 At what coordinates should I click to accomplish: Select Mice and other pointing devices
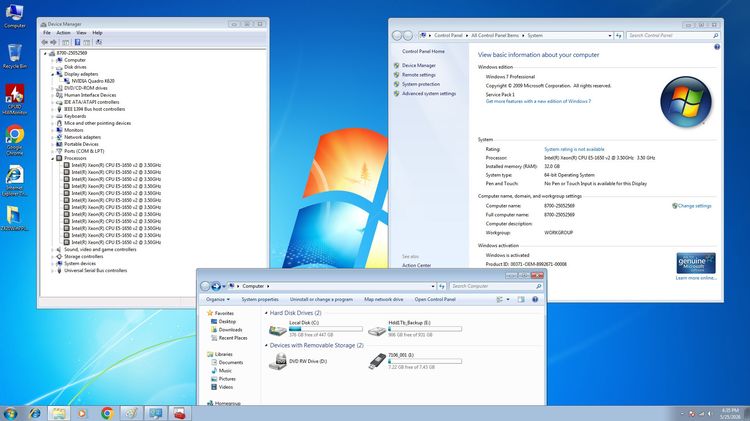coord(97,123)
